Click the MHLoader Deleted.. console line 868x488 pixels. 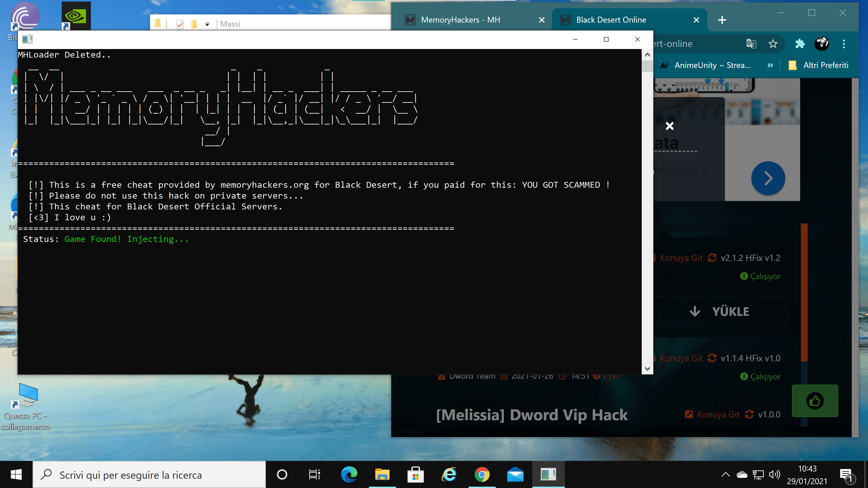(64, 54)
